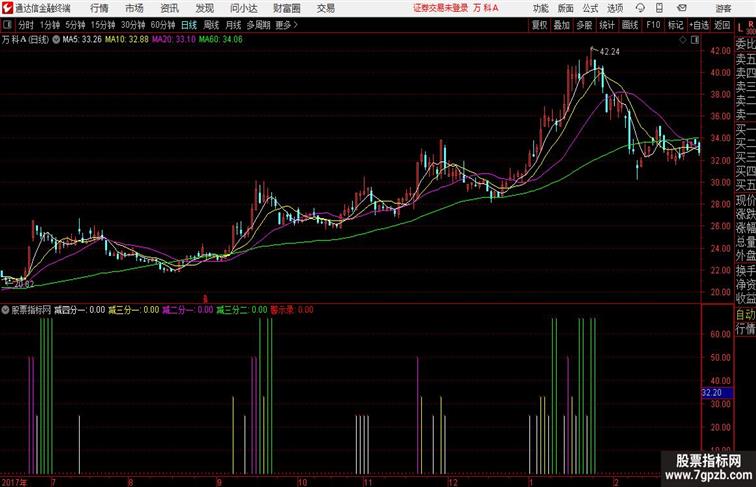
Task: Open the 问小达 menu
Action: tap(243, 8)
